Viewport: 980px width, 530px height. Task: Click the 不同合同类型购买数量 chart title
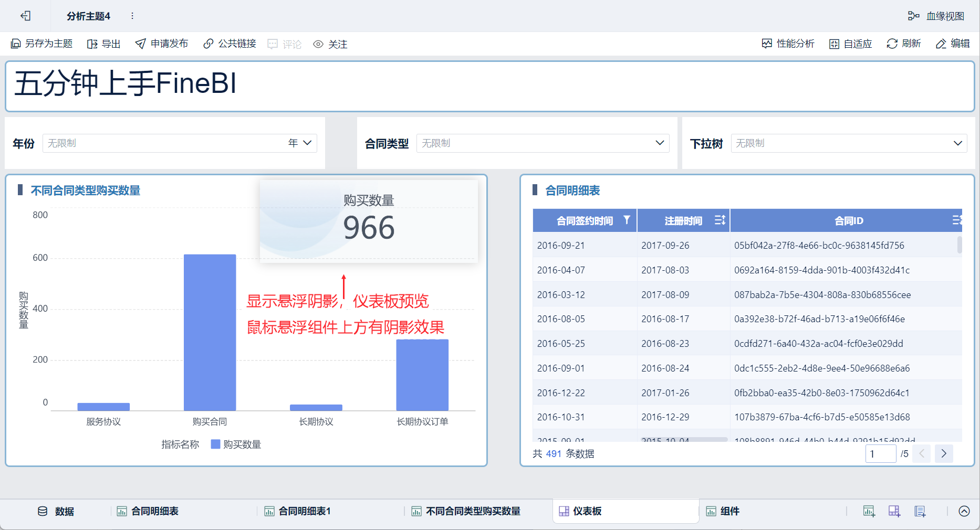tap(86, 190)
